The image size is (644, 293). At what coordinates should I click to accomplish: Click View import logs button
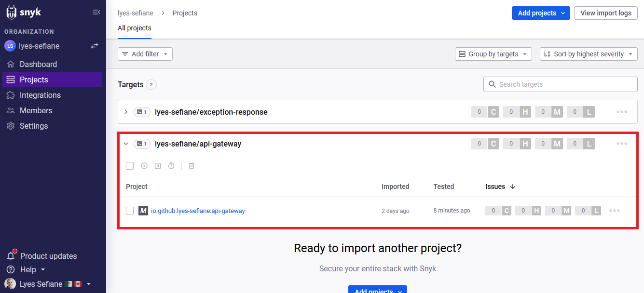[606, 13]
